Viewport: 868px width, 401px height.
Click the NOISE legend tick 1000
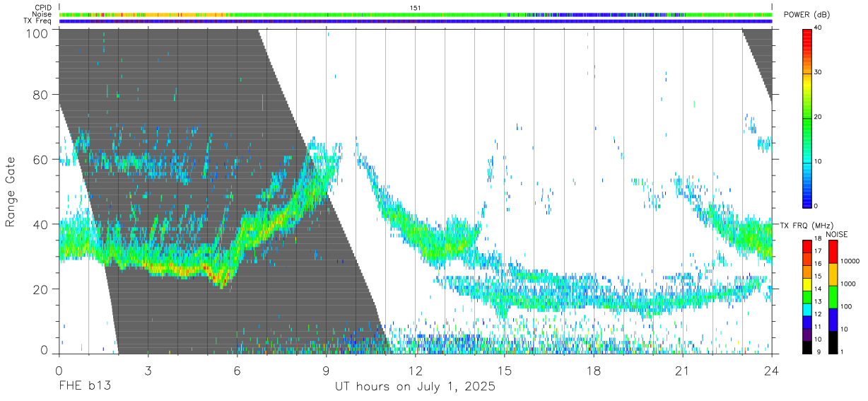click(848, 284)
